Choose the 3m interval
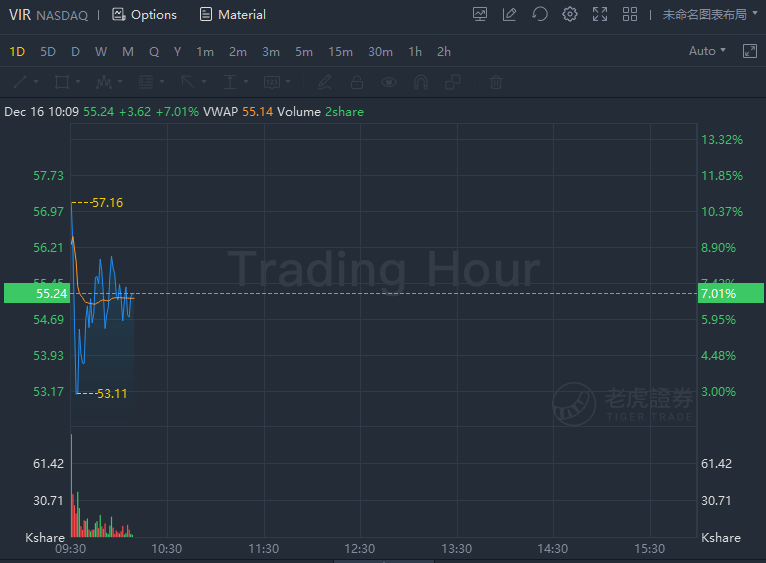This screenshot has height=563, width=766. pyautogui.click(x=271, y=51)
